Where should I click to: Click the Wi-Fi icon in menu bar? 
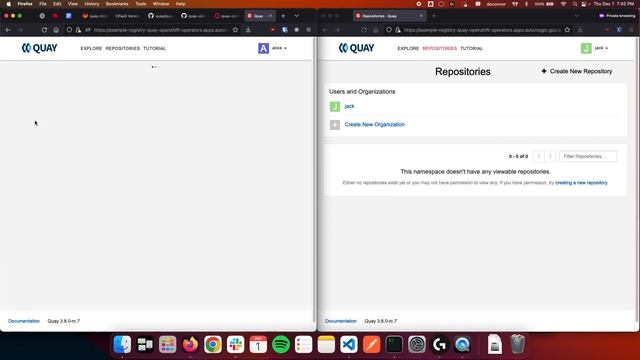[x=564, y=4]
